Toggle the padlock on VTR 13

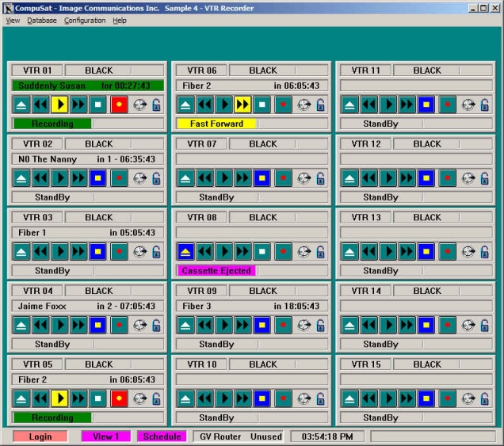pyautogui.click(x=485, y=252)
